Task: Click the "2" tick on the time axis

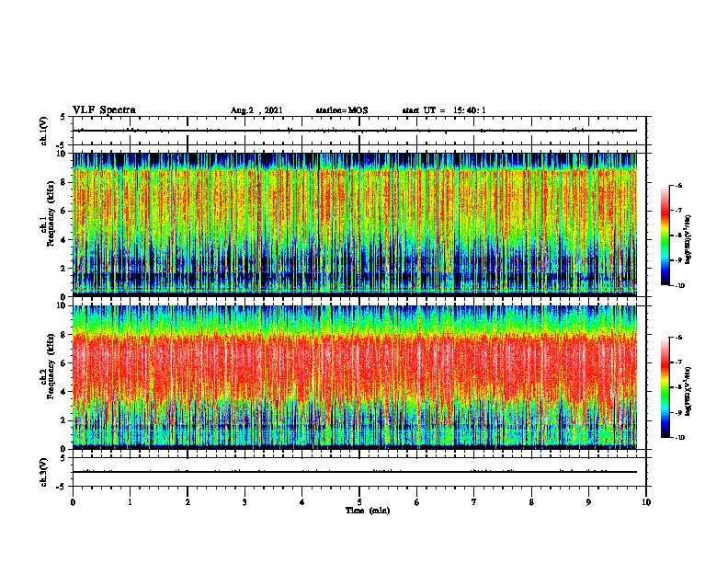Action: [188, 502]
